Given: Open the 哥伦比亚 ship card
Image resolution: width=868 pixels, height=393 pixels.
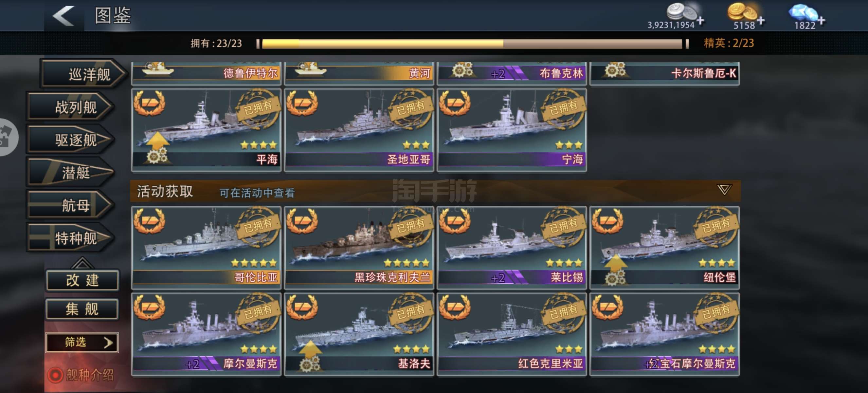Looking at the screenshot, I should tap(206, 248).
